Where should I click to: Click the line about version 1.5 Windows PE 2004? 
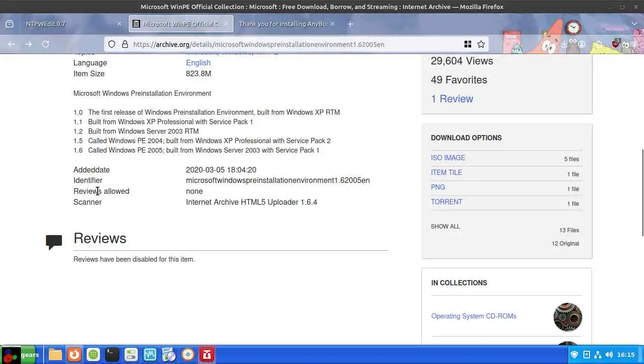(x=202, y=141)
